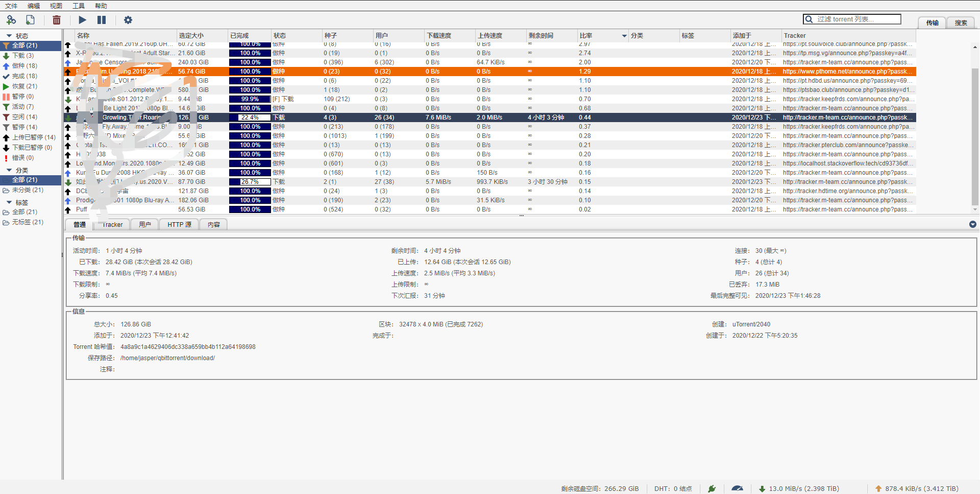Screen dimensions: 980x494
Task: Click the 22.4% progress bar of downloading torrent
Action: coord(250,117)
